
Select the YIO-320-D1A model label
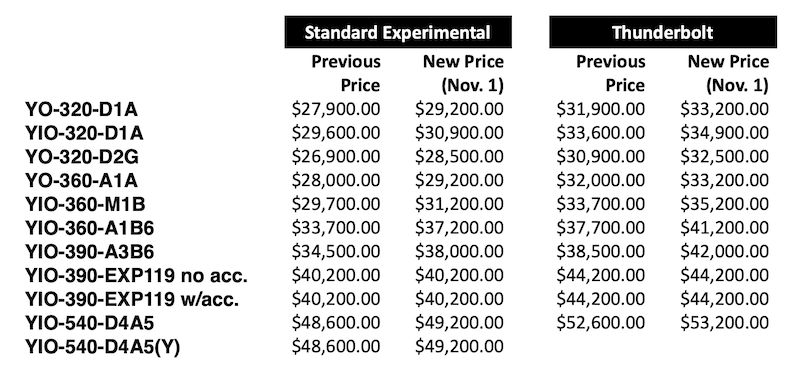pos(84,133)
